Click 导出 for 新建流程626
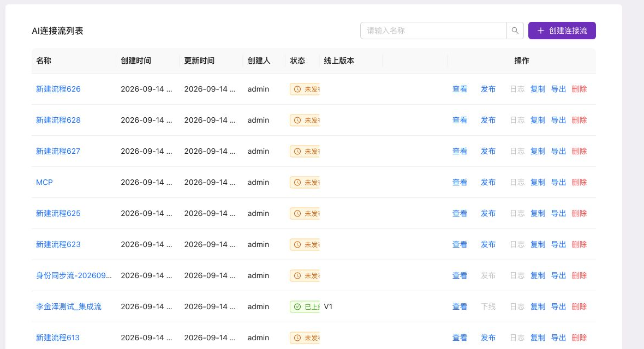Screen dimensions: 644x349 (x=558, y=89)
